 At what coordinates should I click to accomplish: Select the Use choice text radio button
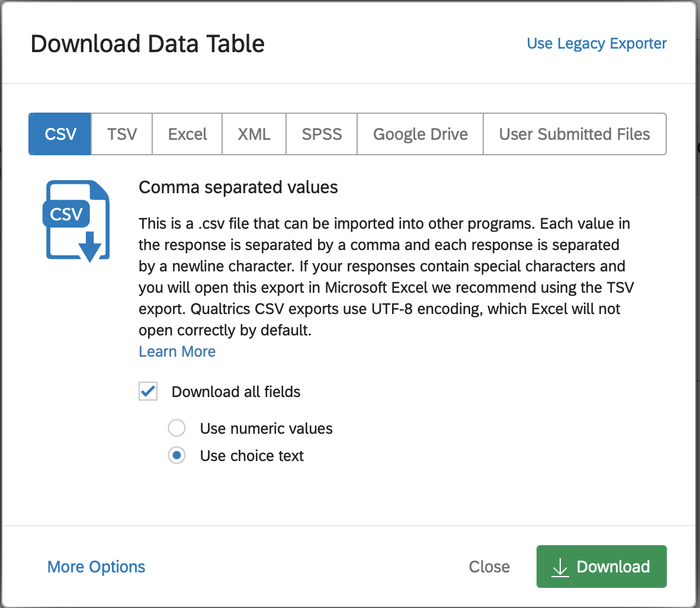click(x=176, y=455)
